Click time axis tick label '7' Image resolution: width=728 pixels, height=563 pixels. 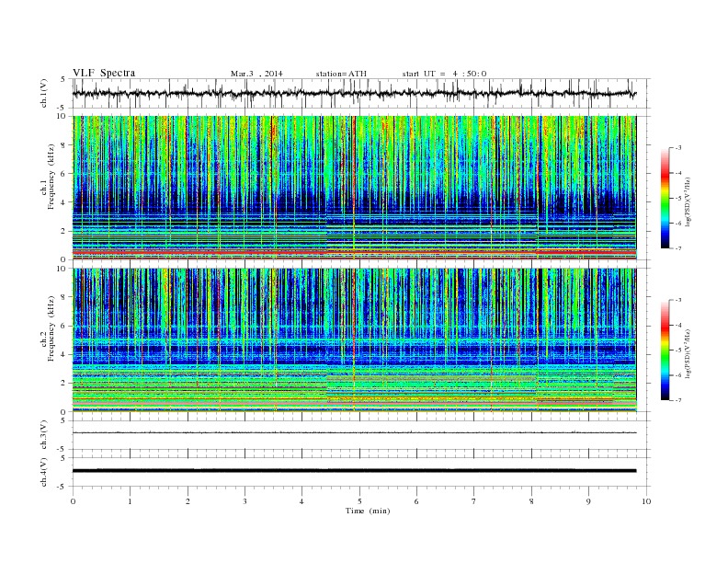[474, 501]
